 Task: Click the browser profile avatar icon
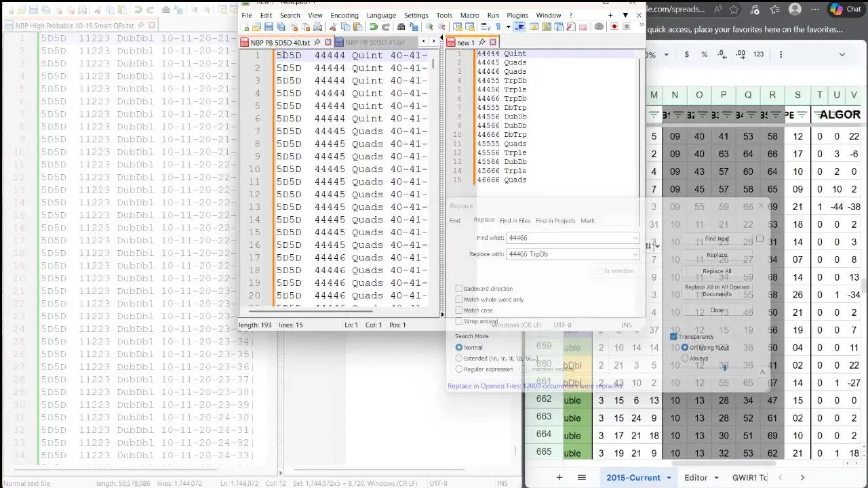coord(795,9)
